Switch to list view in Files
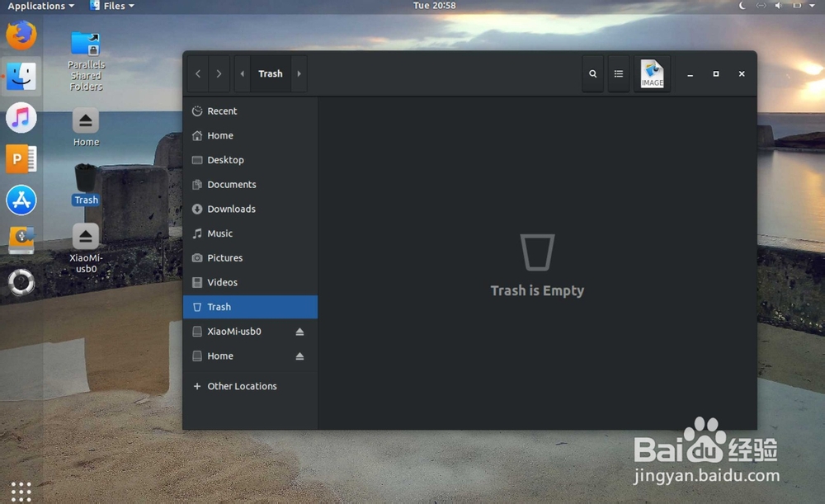 pos(618,73)
